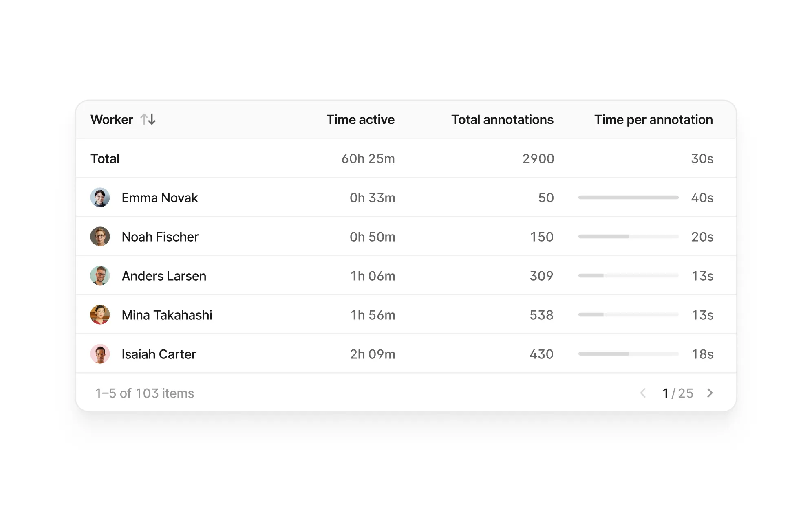The image size is (812, 512).
Task: Click Noah Fischer's avatar photo
Action: 100,237
